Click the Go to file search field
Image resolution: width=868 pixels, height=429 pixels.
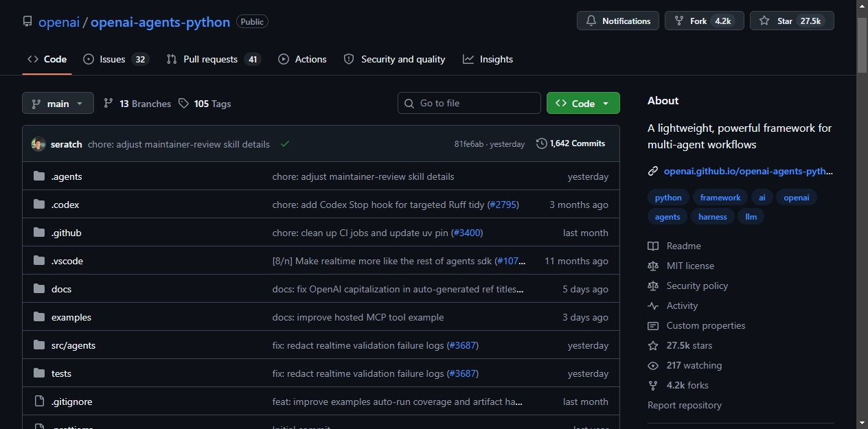(469, 103)
